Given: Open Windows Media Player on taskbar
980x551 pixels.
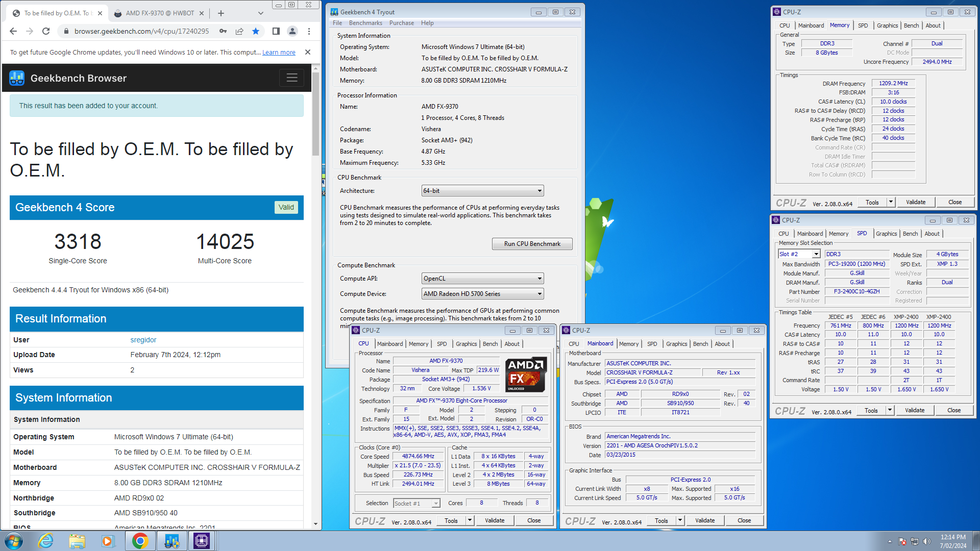Looking at the screenshot, I should tap(108, 541).
